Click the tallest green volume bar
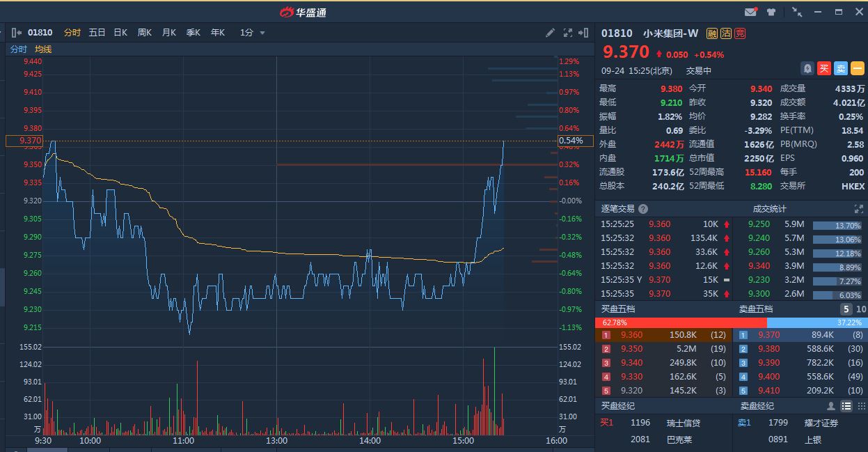Screen dimensions: 868x452 (495, 391)
